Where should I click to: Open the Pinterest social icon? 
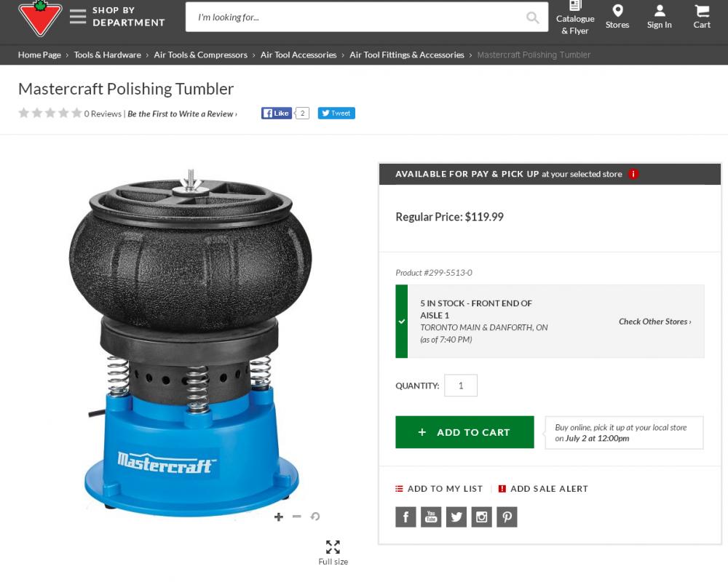[x=507, y=517]
